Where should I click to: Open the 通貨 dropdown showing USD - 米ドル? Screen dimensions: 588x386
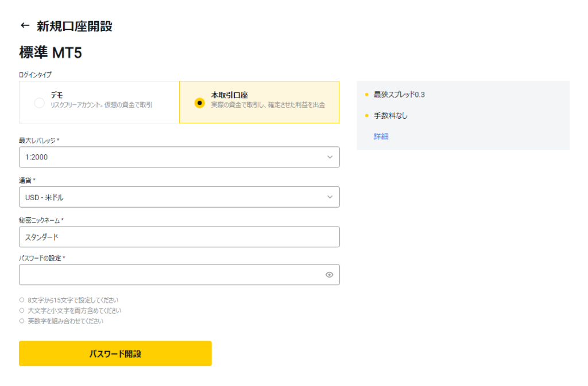[172, 197]
